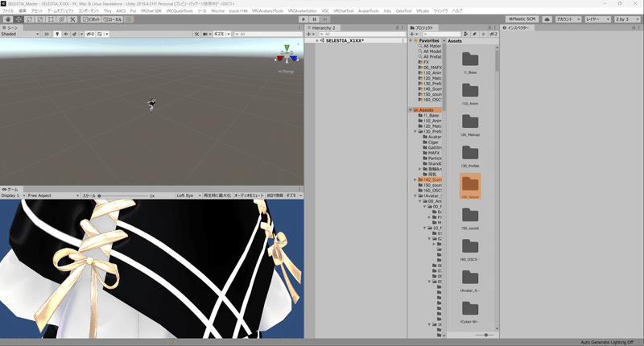Click the plus create button in Project
This screenshot has height=346, width=644.
[x=414, y=34]
